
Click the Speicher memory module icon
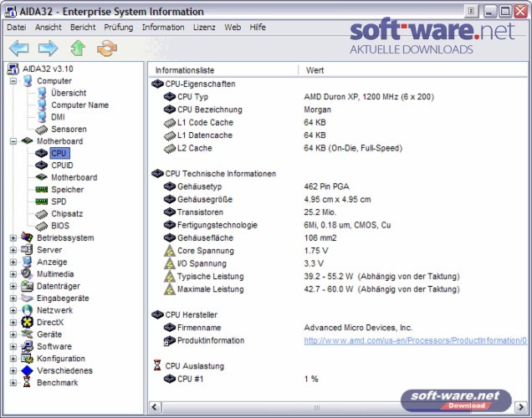[x=41, y=190]
